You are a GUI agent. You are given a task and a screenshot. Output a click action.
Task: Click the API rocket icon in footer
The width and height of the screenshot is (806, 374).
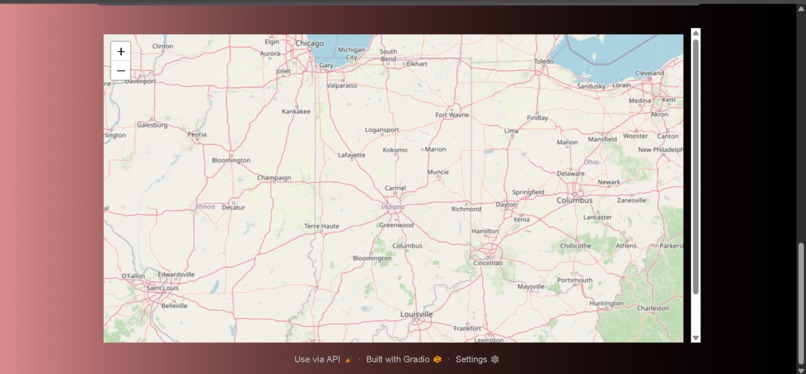tap(349, 360)
